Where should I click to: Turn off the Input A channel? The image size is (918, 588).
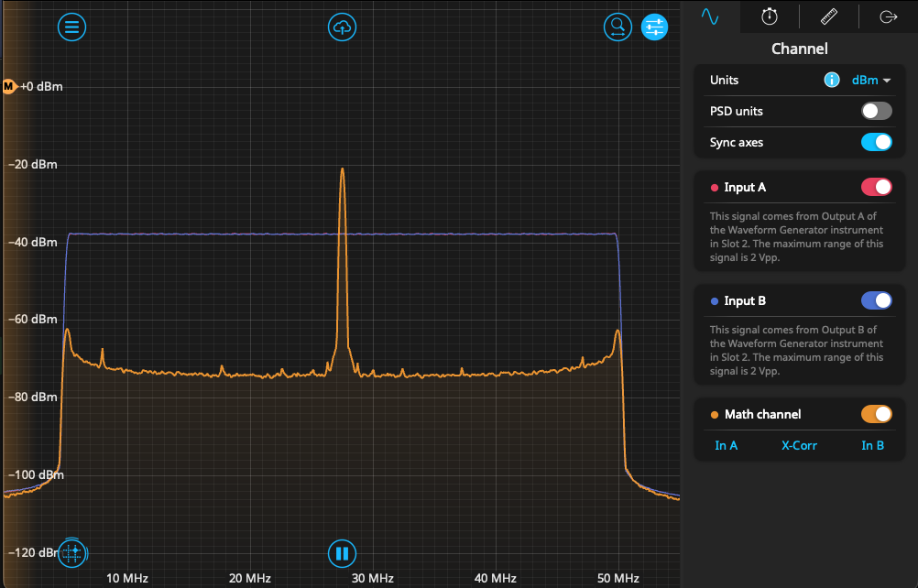(x=876, y=187)
